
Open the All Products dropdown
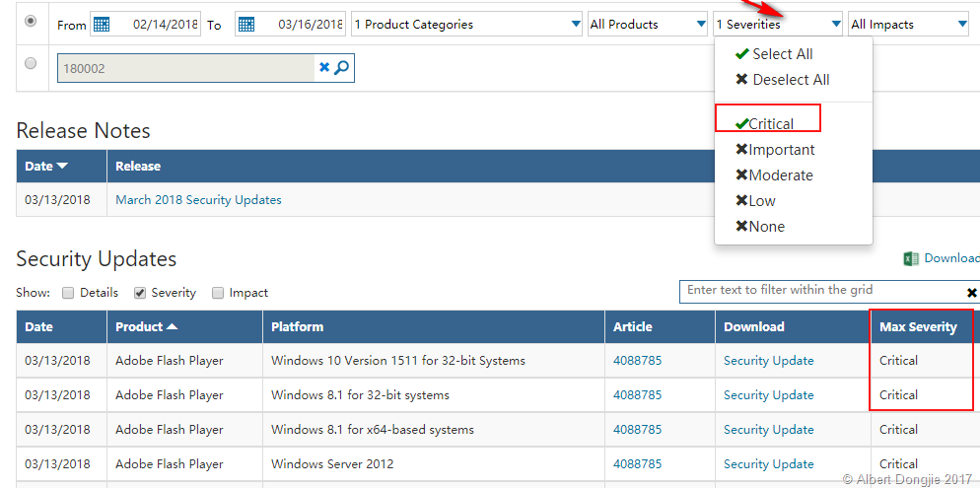point(647,25)
